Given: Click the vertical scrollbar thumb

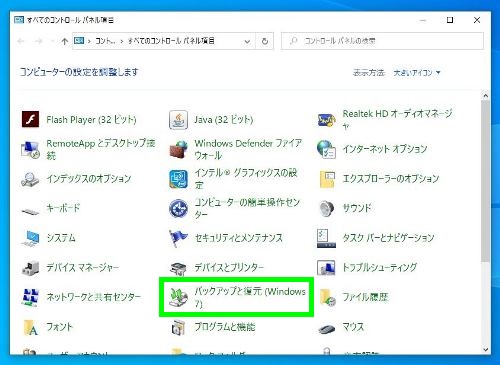Looking at the screenshot, I should click(x=486, y=181).
